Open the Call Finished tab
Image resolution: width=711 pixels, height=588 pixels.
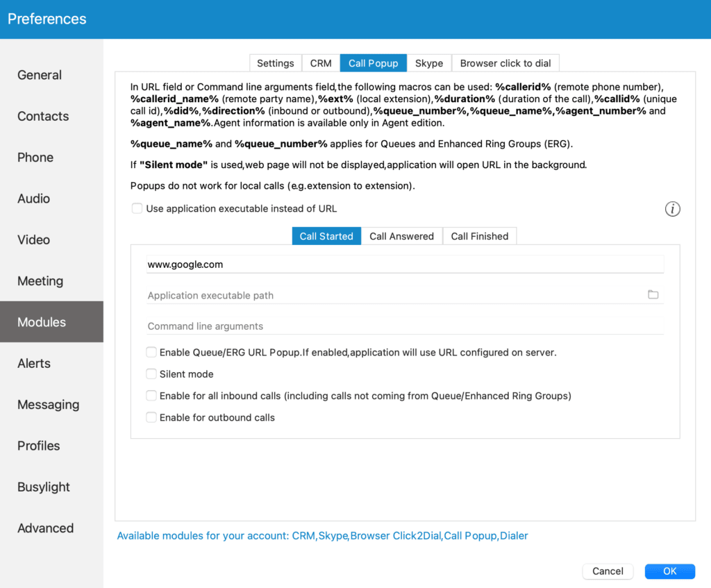[479, 236]
